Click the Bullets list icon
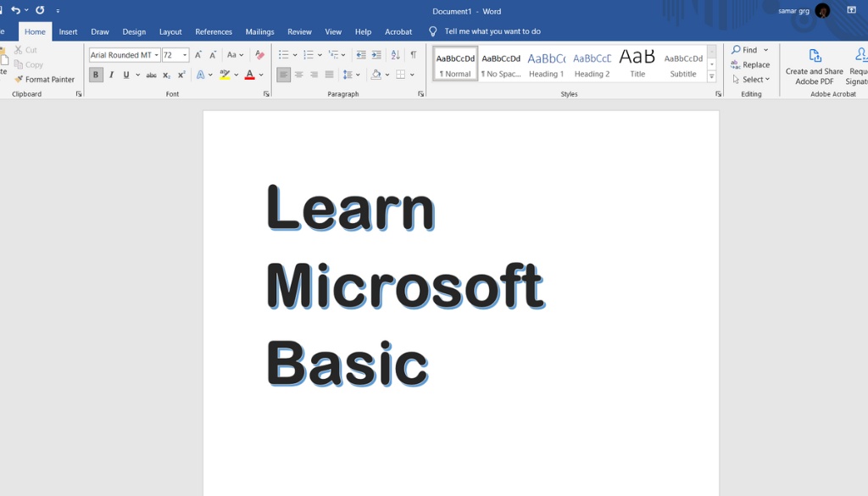 (283, 55)
